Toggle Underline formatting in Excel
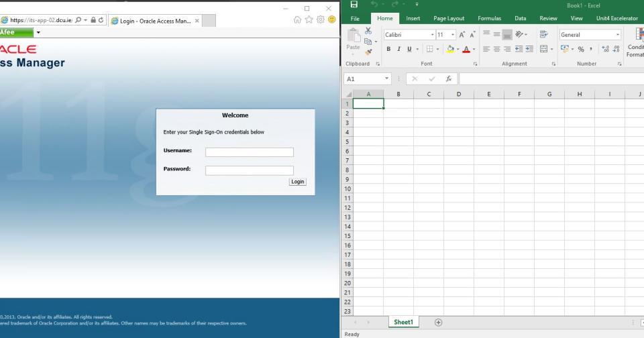The image size is (644, 338). pyautogui.click(x=409, y=49)
